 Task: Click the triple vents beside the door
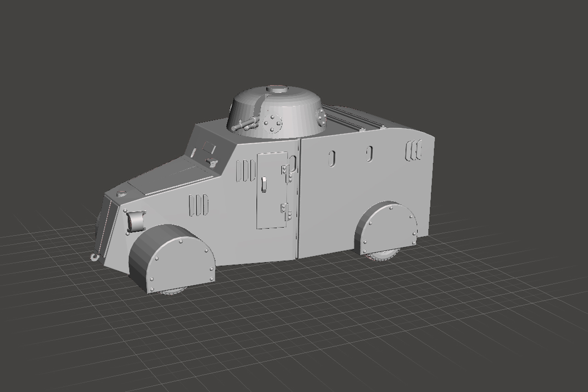pos(246,170)
